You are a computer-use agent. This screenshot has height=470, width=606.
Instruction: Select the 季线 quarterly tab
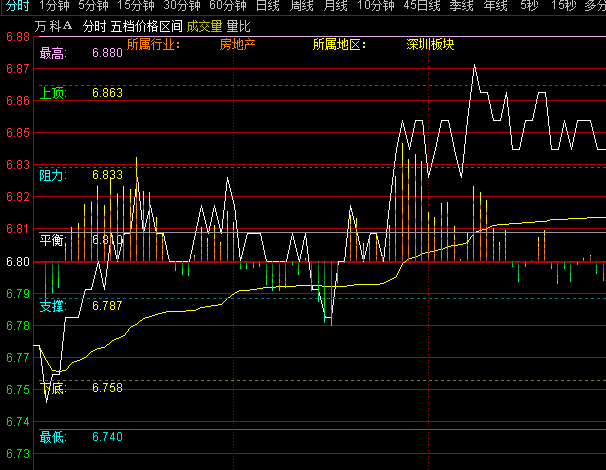click(461, 6)
